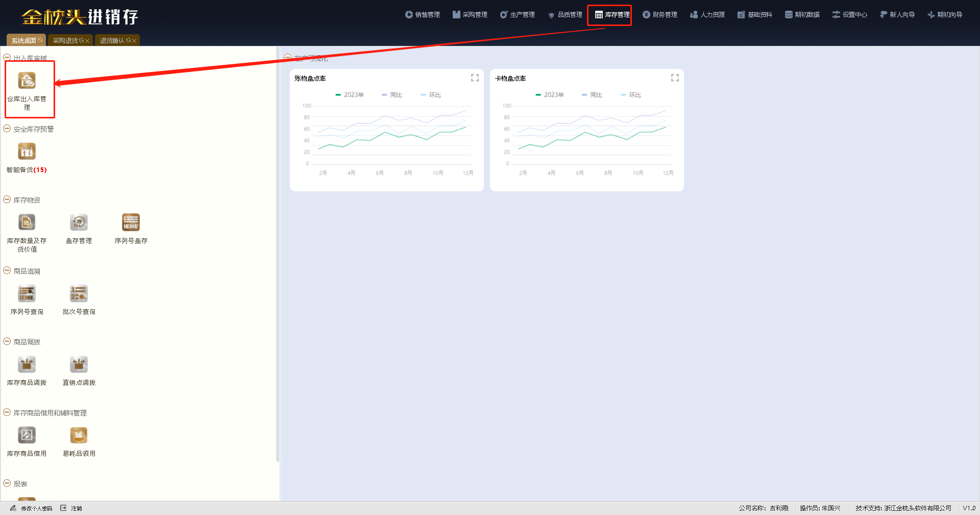The image size is (980, 515).
Task: Click the pencil icon for 修改个人密码
Action: point(13,508)
